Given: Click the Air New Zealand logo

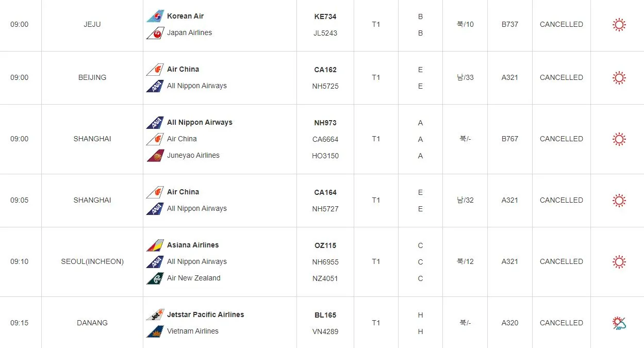Looking at the screenshot, I should (155, 278).
